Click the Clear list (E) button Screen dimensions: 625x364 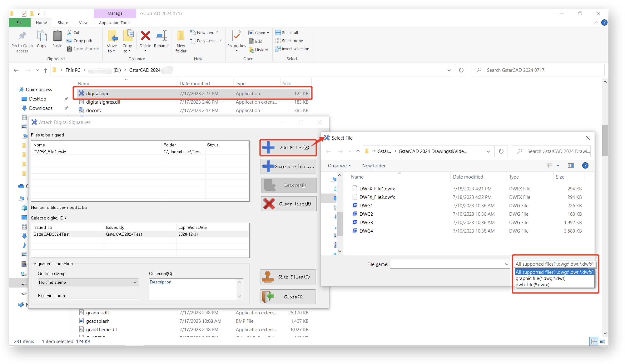tap(289, 204)
